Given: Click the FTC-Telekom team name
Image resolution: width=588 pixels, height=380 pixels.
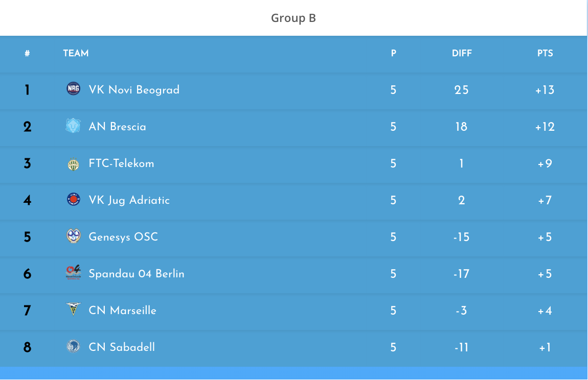Looking at the screenshot, I should (121, 163).
